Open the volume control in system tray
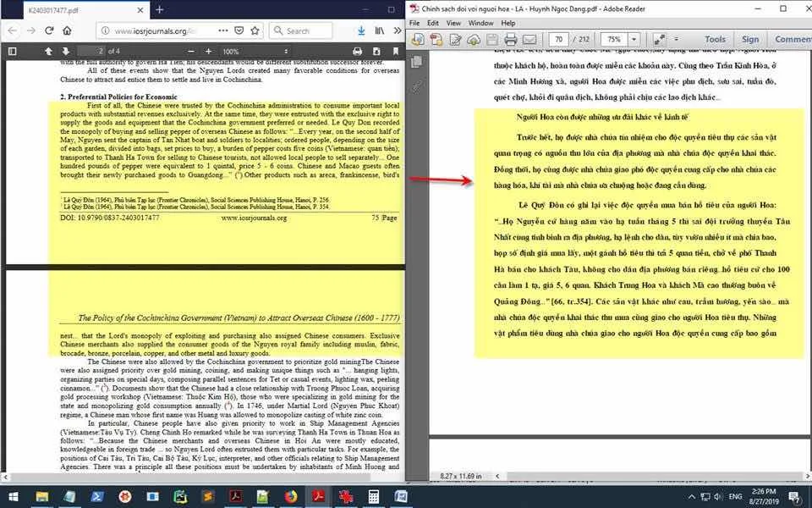 coord(718,497)
